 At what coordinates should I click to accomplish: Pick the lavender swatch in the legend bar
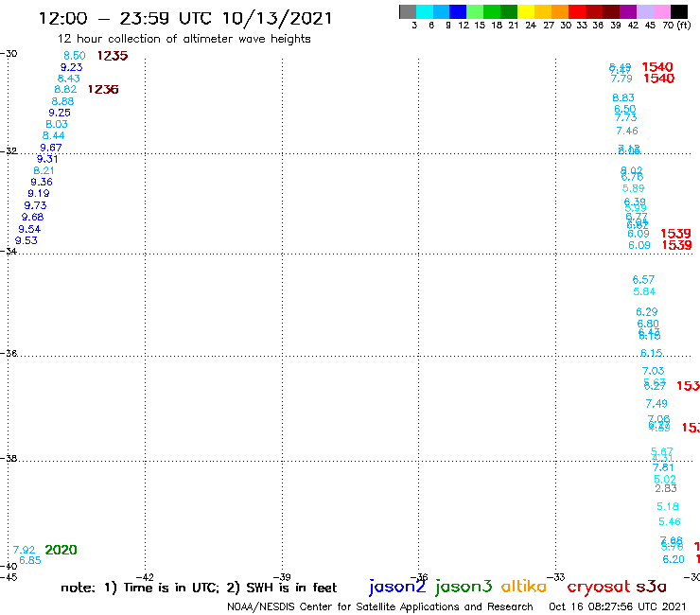(644, 11)
